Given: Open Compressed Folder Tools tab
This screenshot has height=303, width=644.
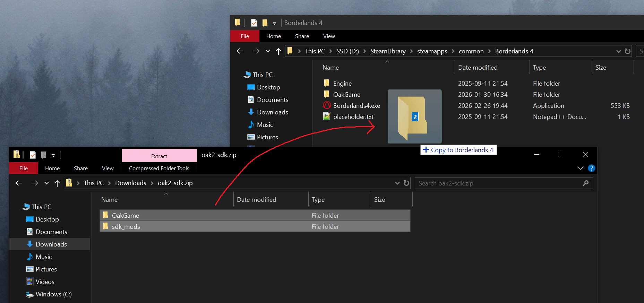Looking at the screenshot, I should (x=159, y=168).
